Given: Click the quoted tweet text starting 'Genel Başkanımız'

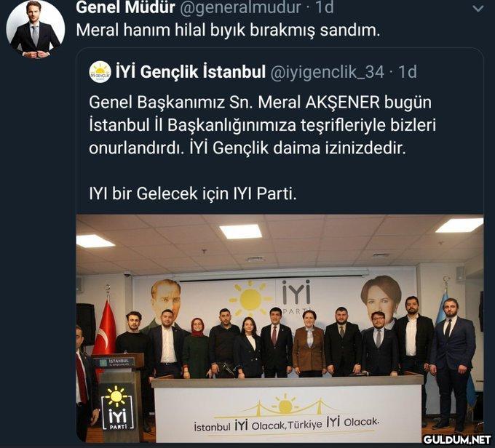Looking at the screenshot, I should [262, 125].
